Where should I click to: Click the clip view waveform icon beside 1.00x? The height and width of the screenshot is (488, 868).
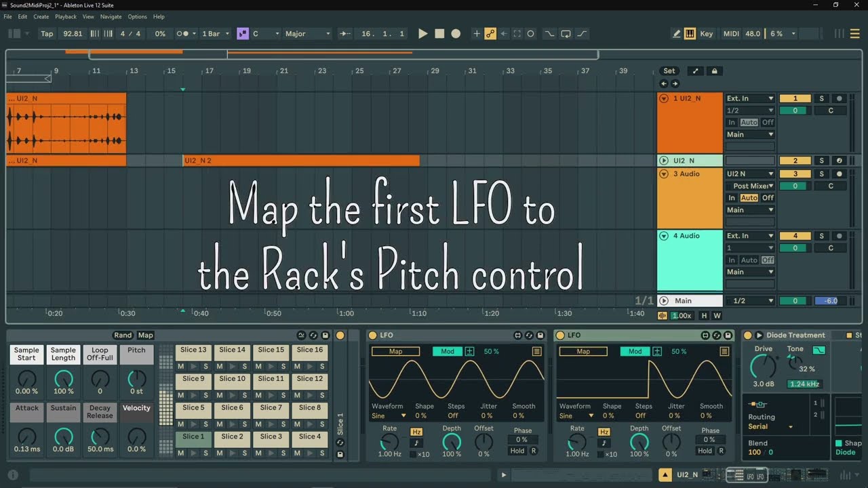tap(663, 316)
